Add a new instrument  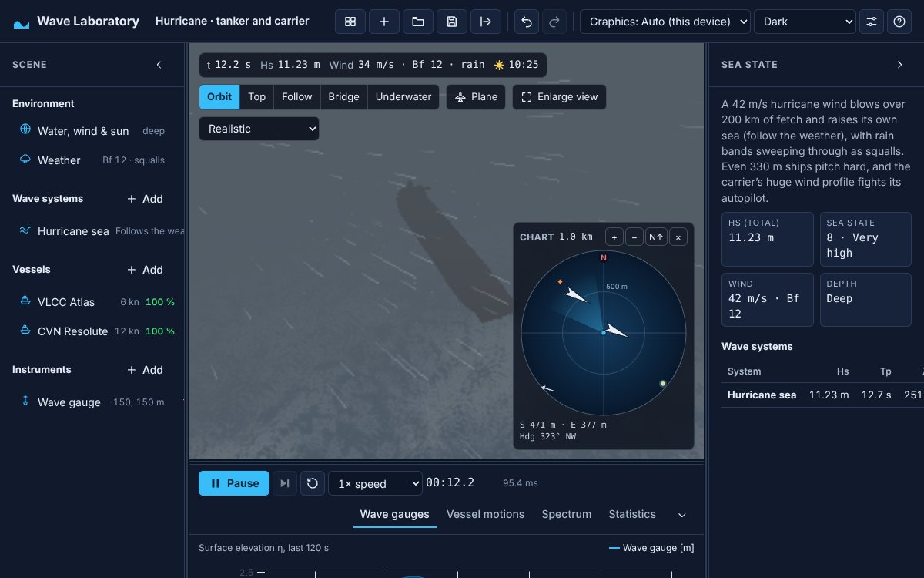(x=146, y=370)
